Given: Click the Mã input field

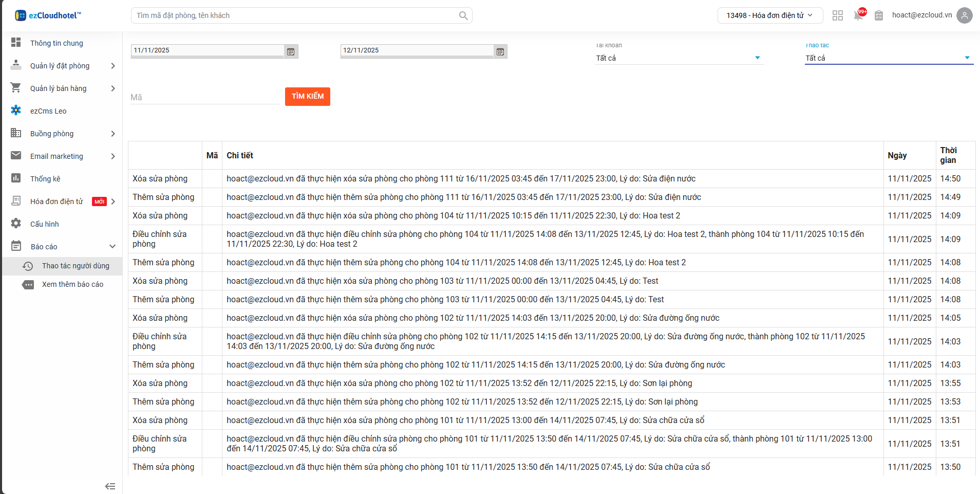Looking at the screenshot, I should tap(204, 97).
